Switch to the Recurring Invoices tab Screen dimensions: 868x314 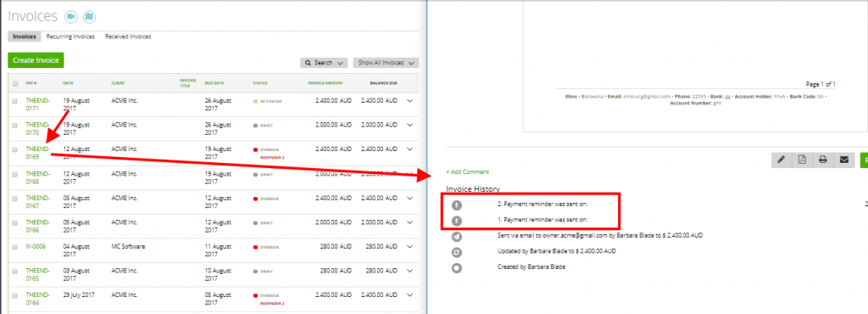70,36
